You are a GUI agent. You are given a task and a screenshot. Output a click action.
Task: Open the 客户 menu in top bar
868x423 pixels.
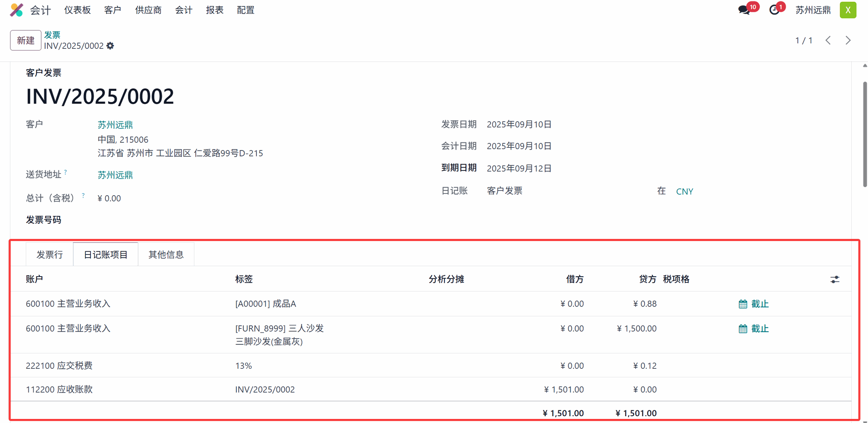(113, 10)
